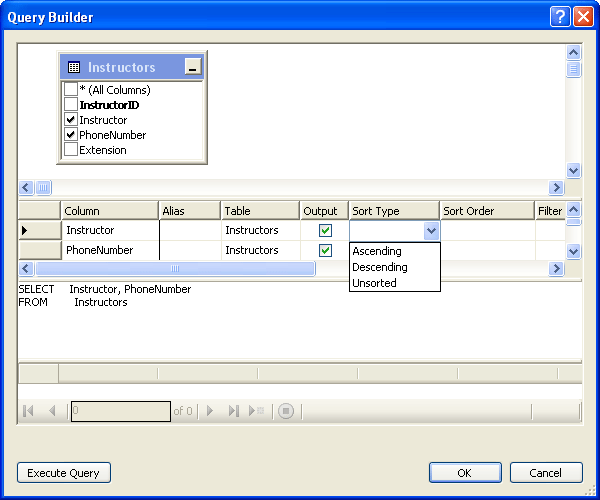Toggle Output checkbox for Instructor row

point(325,231)
